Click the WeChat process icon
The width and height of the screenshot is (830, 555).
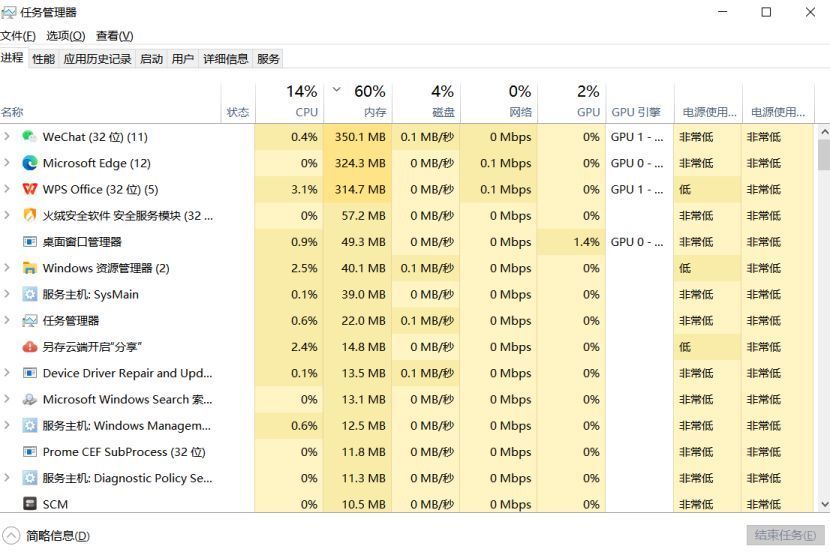pos(30,137)
